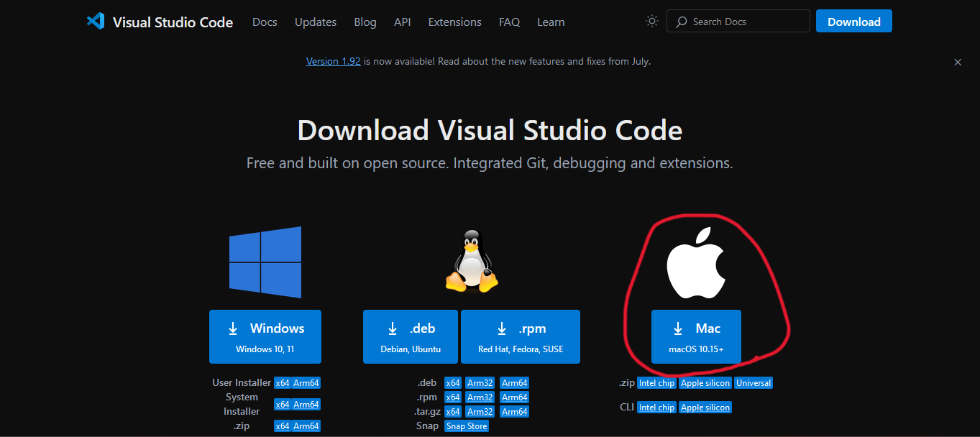
Task: Dismiss the Version 1.92 banner with X
Action: coord(958,63)
